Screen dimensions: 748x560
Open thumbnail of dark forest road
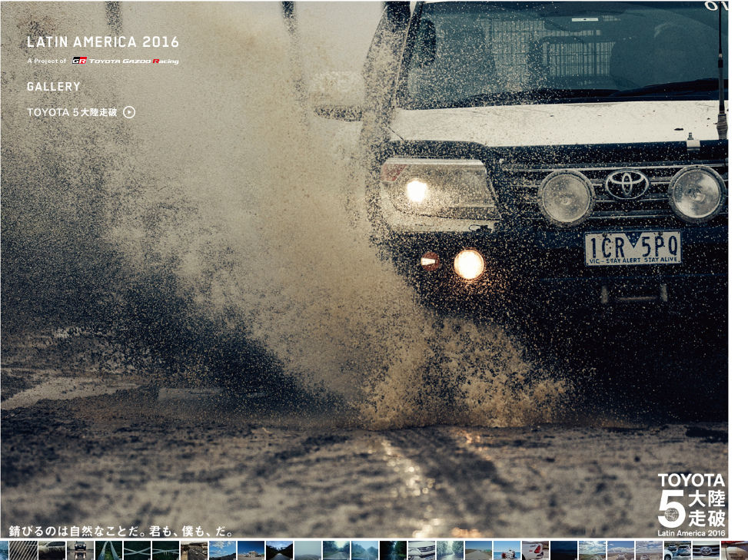[x=393, y=551]
